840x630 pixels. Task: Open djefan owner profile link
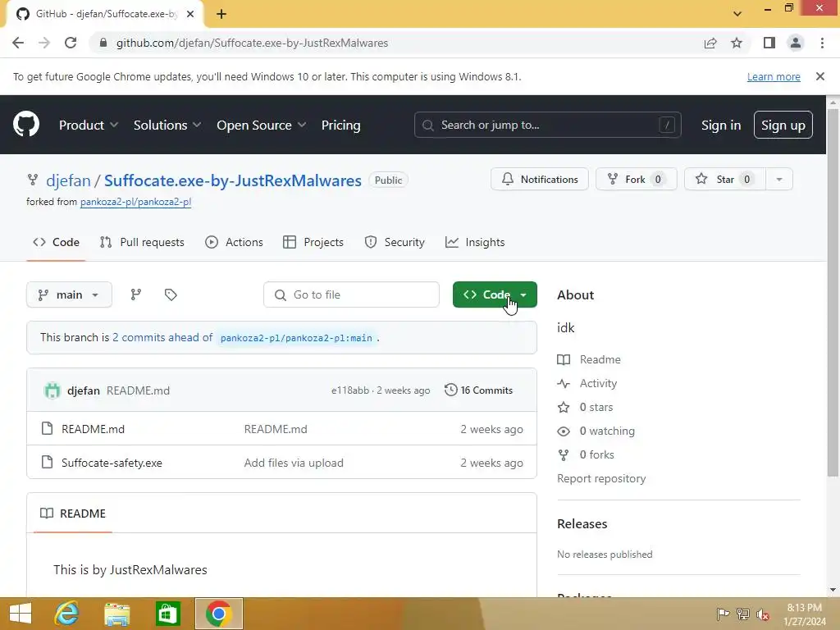coord(68,180)
